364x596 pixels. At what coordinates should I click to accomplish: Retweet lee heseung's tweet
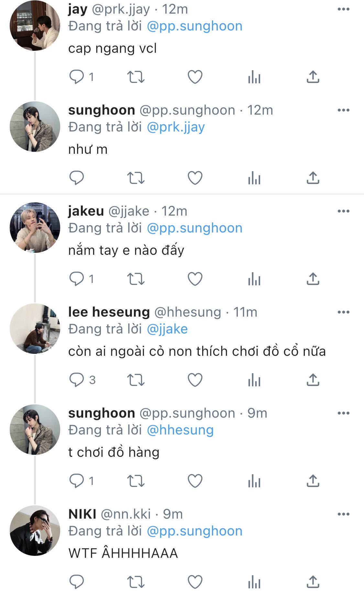point(136,380)
